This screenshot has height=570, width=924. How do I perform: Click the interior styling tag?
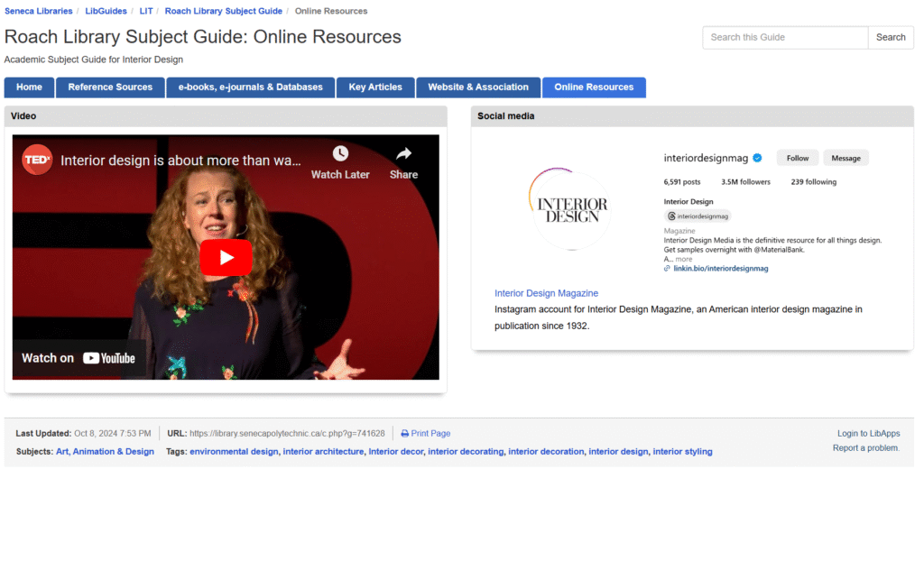click(x=682, y=452)
